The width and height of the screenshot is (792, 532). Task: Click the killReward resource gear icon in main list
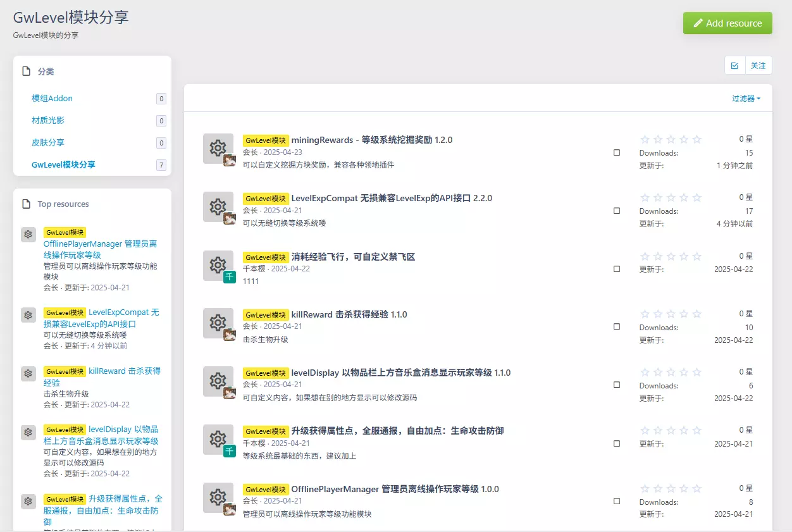pyautogui.click(x=218, y=323)
